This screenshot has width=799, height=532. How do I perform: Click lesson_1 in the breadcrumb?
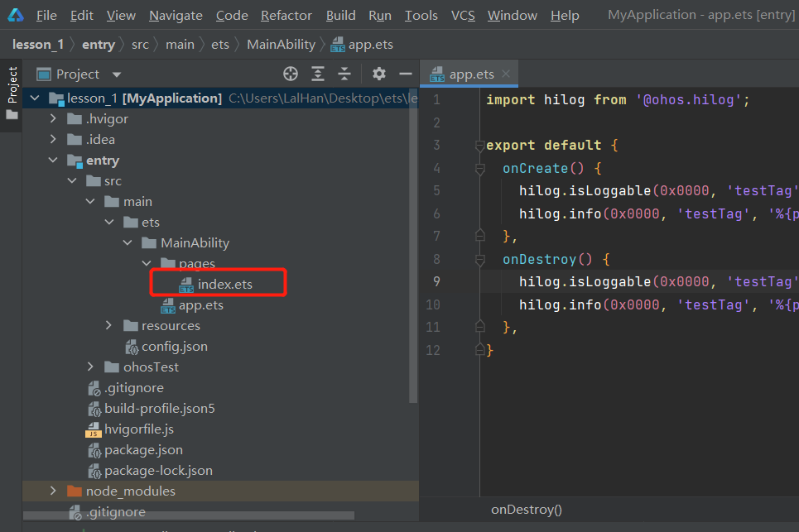click(x=38, y=45)
